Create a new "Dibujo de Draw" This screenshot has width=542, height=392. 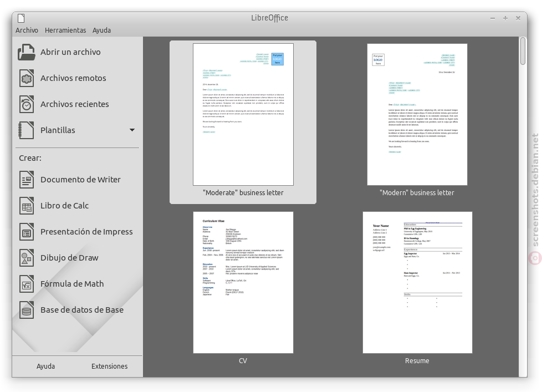pyautogui.click(x=69, y=258)
